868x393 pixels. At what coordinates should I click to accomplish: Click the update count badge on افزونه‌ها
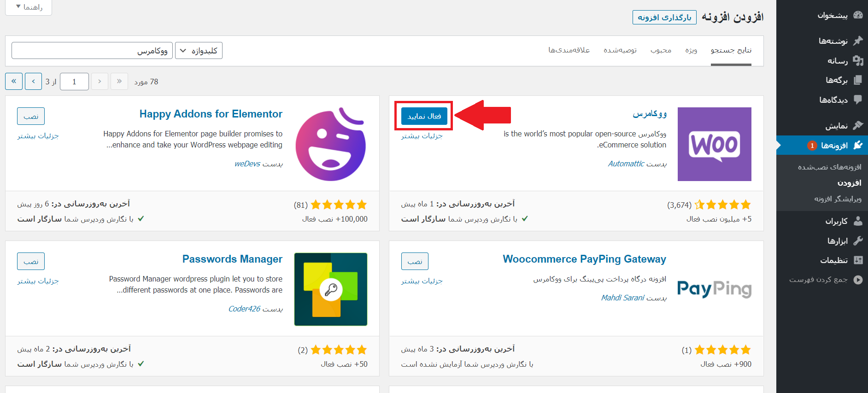[812, 146]
